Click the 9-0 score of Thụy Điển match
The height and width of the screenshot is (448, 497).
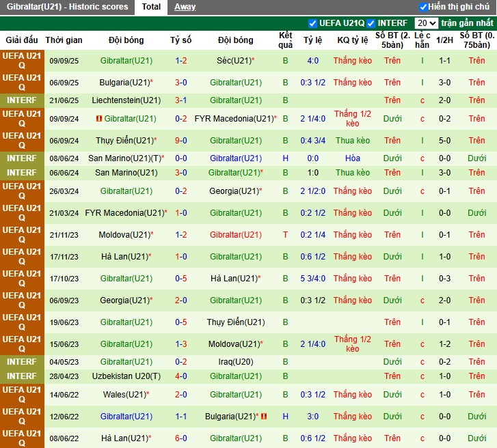click(x=181, y=141)
